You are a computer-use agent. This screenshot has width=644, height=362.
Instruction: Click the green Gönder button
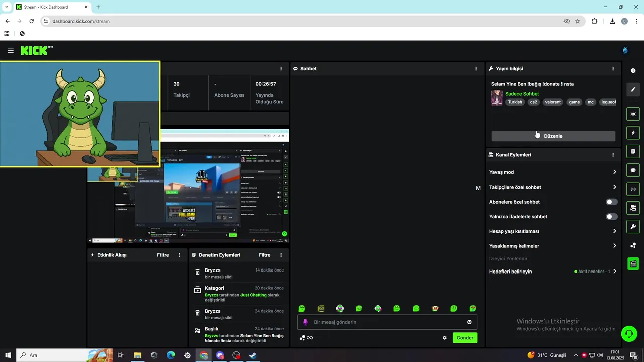[465, 338]
